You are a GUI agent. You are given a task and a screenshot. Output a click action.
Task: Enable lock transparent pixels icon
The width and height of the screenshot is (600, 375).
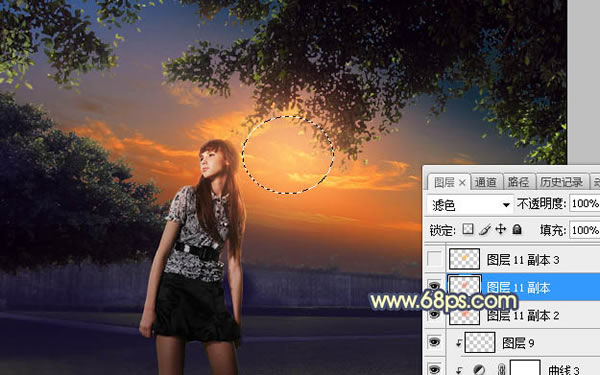[468, 229]
